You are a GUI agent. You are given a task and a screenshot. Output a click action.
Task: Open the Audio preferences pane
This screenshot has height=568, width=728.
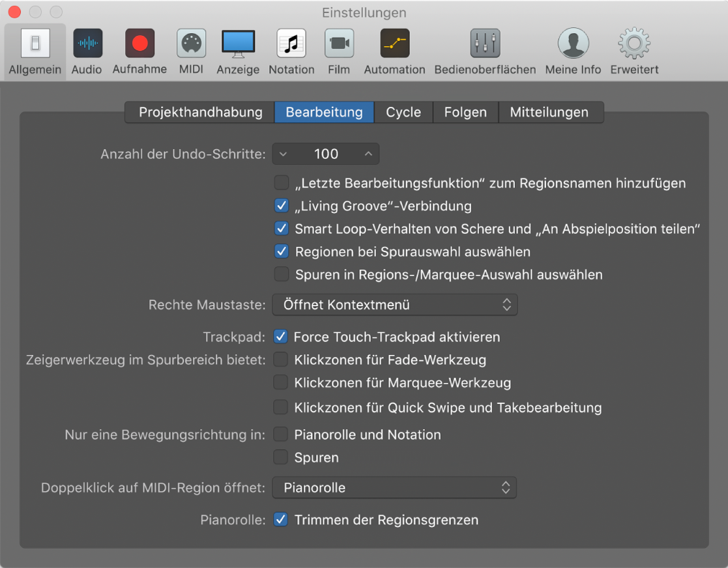87,51
